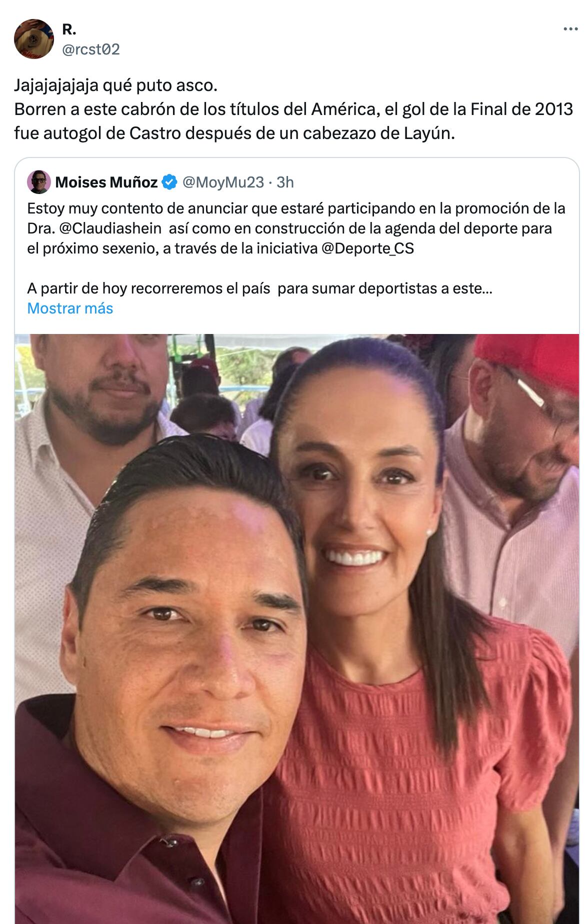
Task: Click the line 'A partir de hoy recorreremos'
Action: [259, 288]
